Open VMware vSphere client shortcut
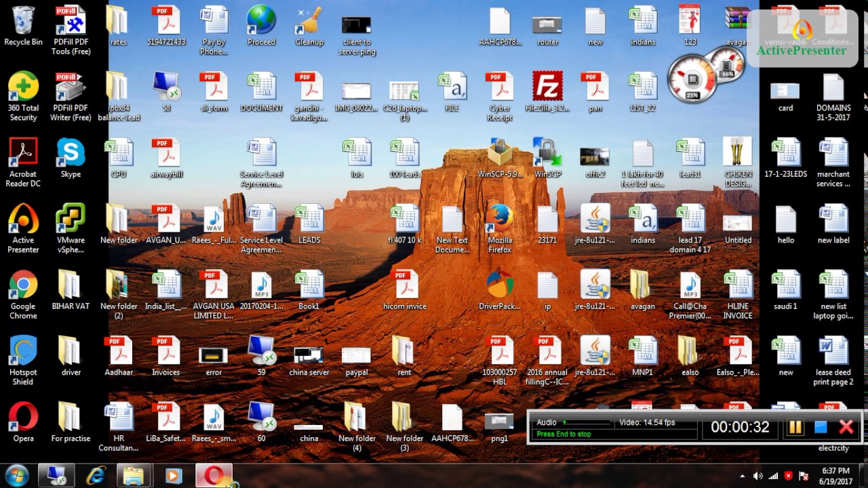Screen dimensions: 868x488 pyautogui.click(x=71, y=229)
